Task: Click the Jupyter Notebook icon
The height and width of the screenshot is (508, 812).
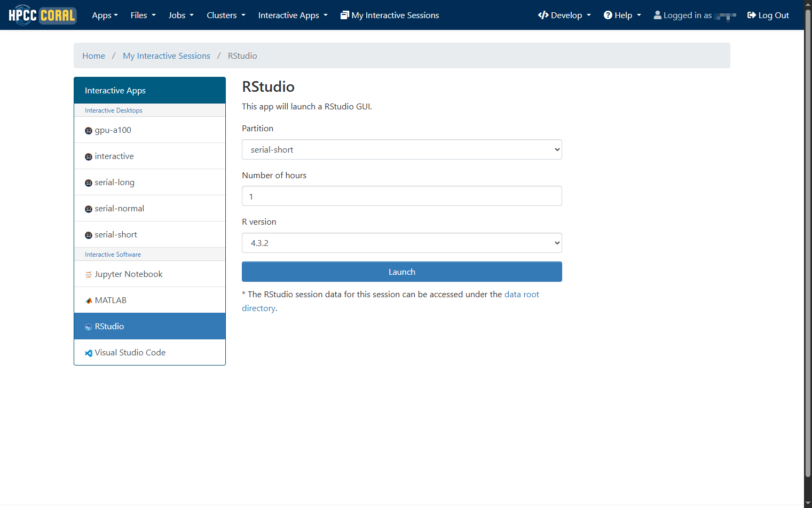Action: pyautogui.click(x=89, y=275)
